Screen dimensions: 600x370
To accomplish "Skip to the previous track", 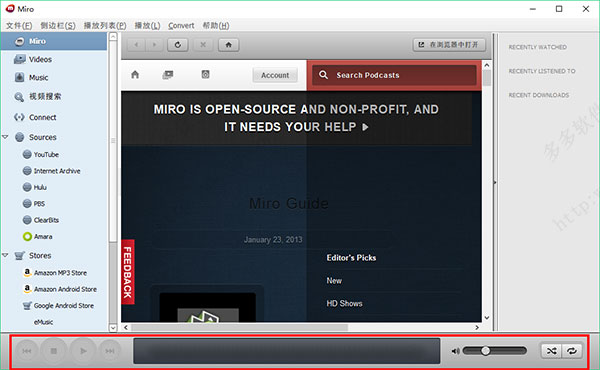I will click(27, 351).
